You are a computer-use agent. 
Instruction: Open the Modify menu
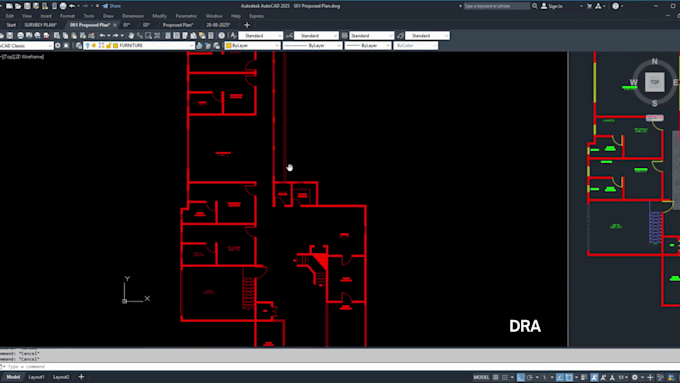[160, 16]
